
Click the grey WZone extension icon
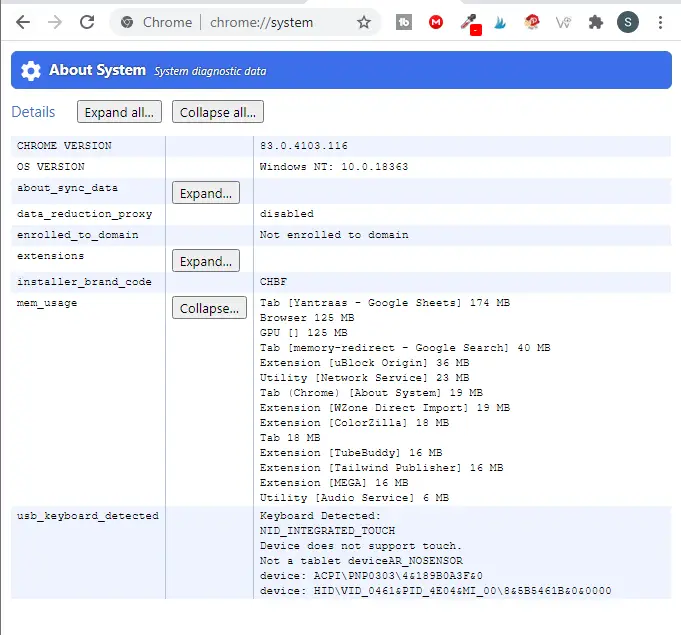point(563,22)
